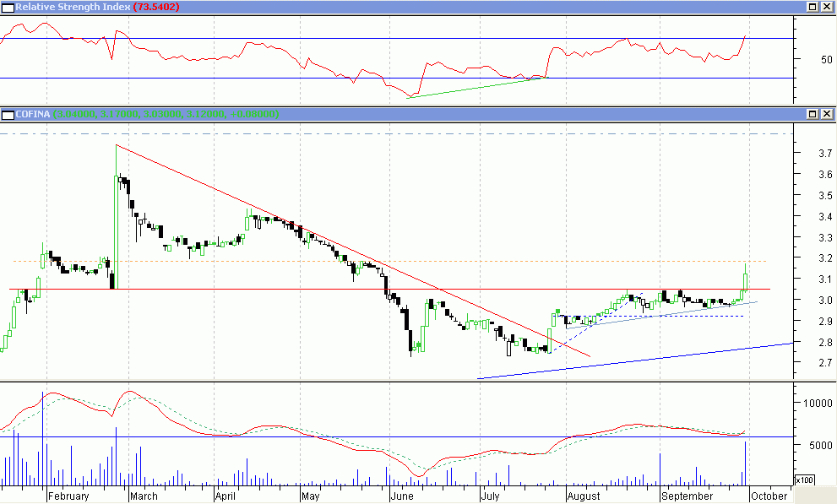Open the COFINA window system menu icon
Viewport: 837px width, 504px height.
click(7, 114)
